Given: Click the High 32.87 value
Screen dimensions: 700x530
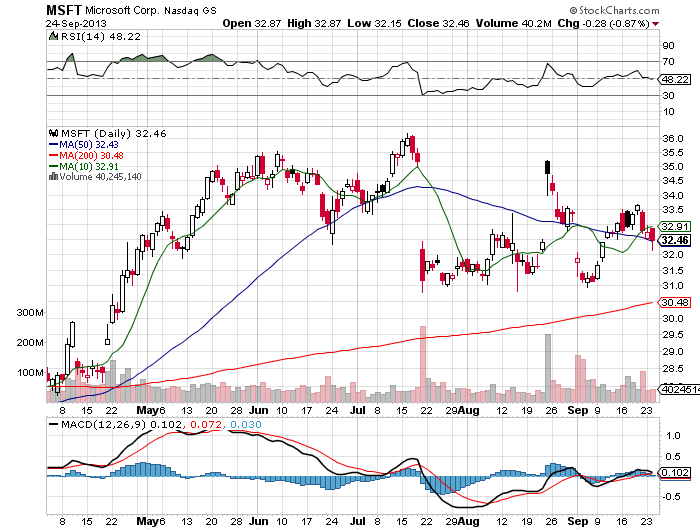Looking at the screenshot, I should click(314, 23).
